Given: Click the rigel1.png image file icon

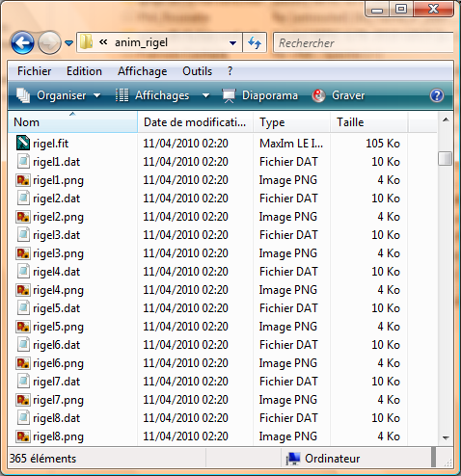Looking at the screenshot, I should pyautogui.click(x=23, y=180).
